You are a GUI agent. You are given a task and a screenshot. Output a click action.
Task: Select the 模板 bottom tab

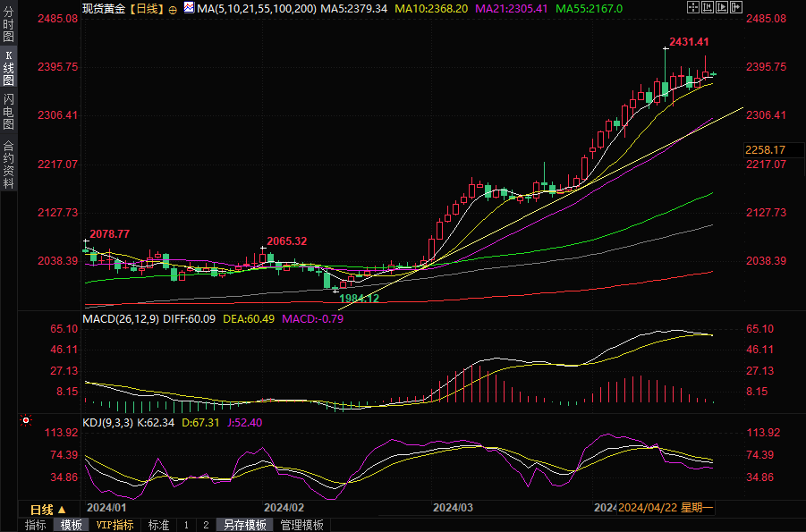[x=72, y=525]
